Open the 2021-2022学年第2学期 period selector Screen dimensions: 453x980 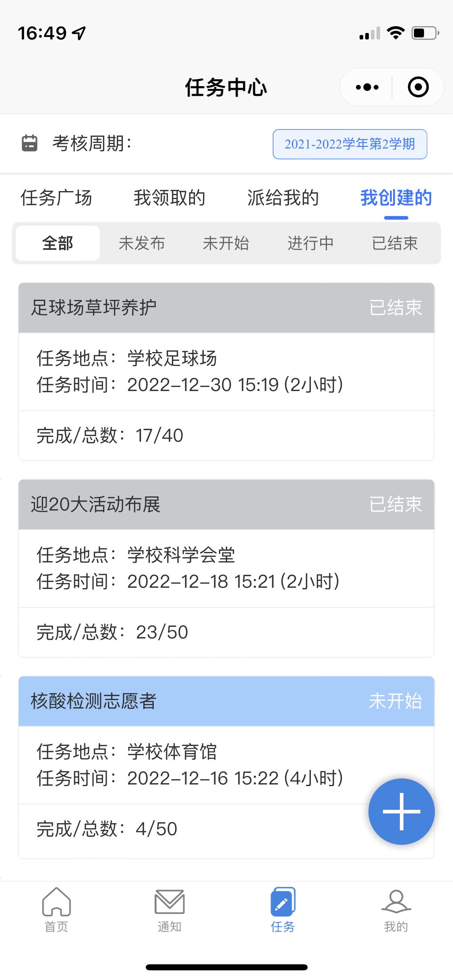[x=350, y=144]
